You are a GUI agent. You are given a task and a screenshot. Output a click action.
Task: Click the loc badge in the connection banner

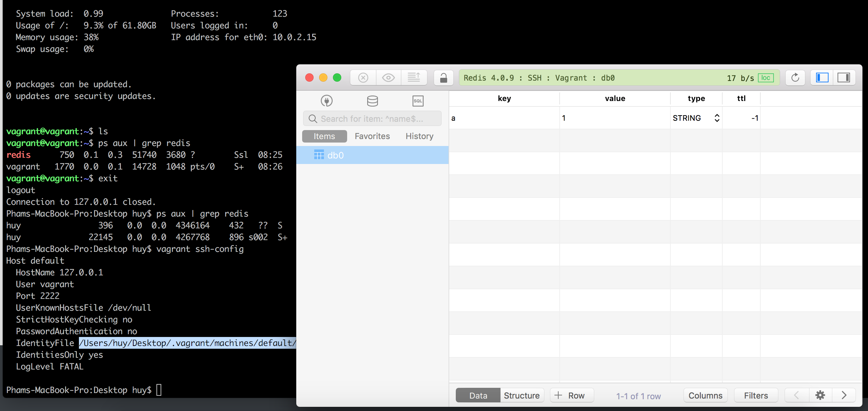[766, 77]
